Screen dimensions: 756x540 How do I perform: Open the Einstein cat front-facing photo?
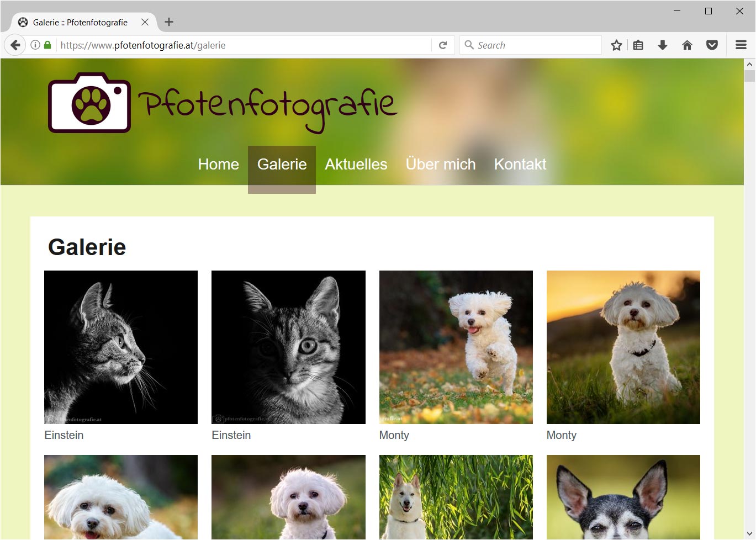[x=288, y=347]
